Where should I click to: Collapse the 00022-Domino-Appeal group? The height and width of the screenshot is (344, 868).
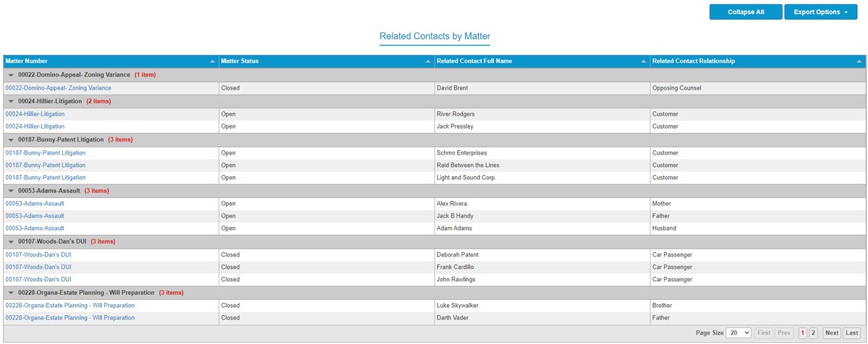[x=11, y=74]
